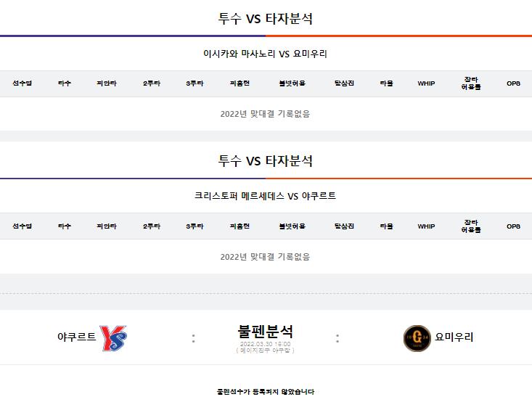Click 장타허용률 header in 메르세데스 table
The width and height of the screenshot is (532, 418).
tap(471, 226)
